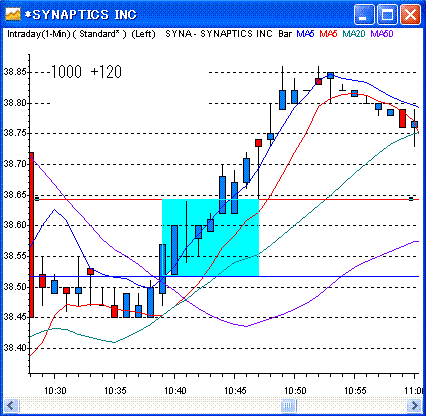426x416 pixels.
Task: Click the 38.75 price axis label
Action: (x=15, y=133)
